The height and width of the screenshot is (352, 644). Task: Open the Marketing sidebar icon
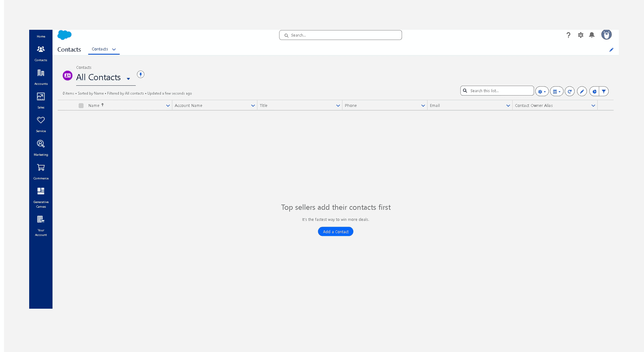(41, 144)
